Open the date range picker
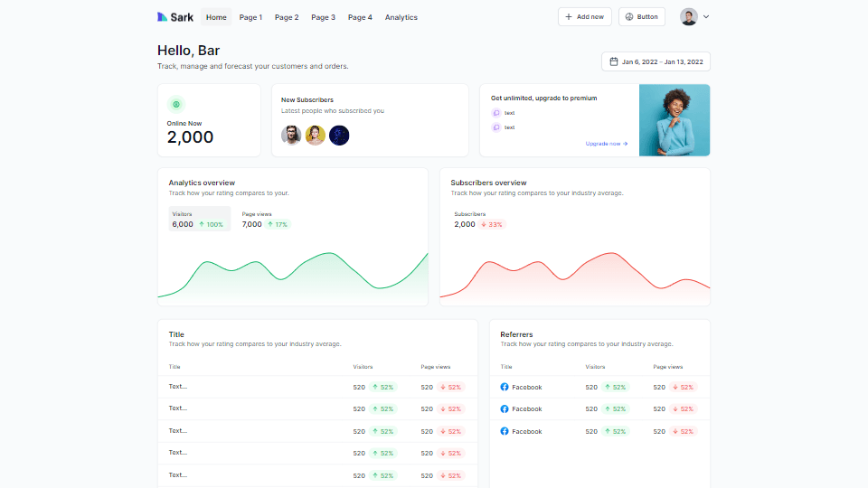Screen dimensions: 868x488 pyautogui.click(x=656, y=61)
